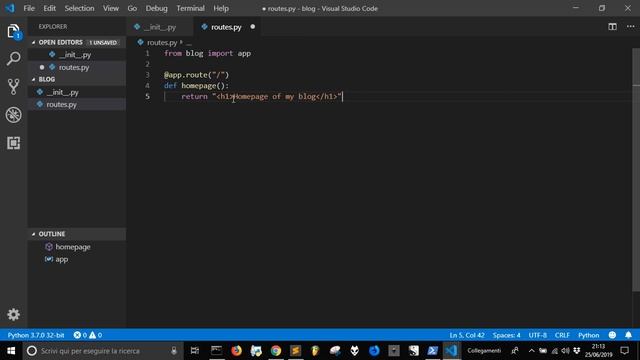Click the @app.route decorator line
This screenshot has width=640, height=360.
[196, 75]
